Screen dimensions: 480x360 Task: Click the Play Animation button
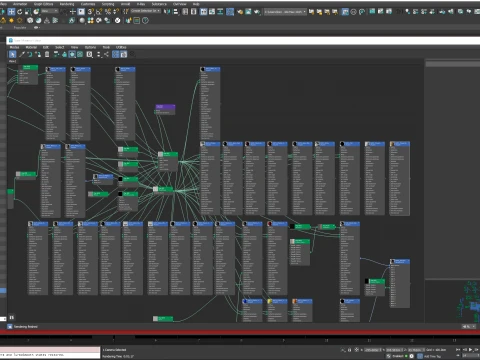(x=470, y=349)
